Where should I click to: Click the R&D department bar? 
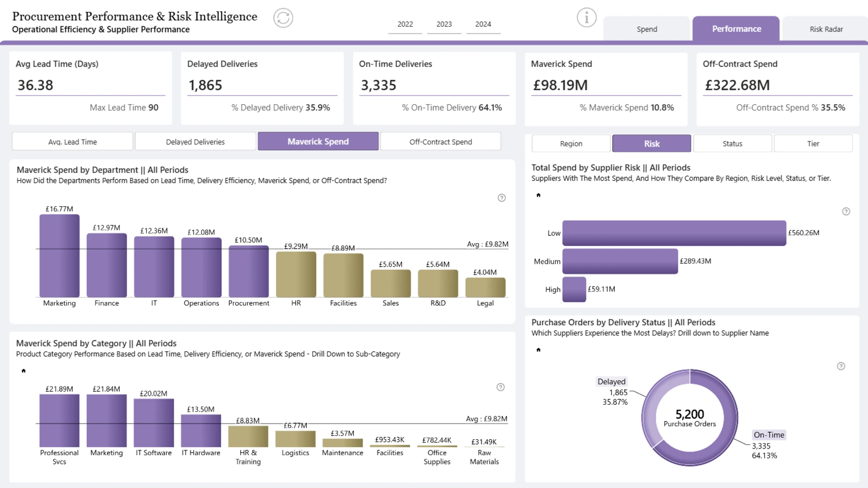pos(438,283)
